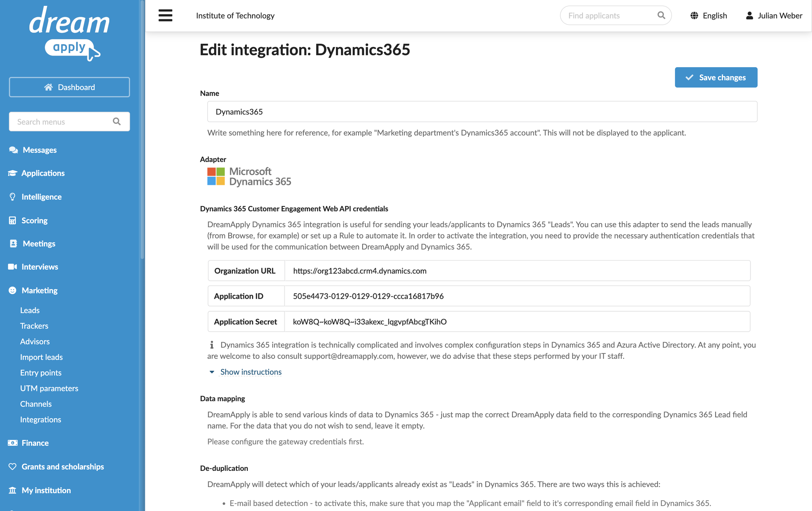This screenshot has height=511, width=812.
Task: Click the magnifier in Search menus
Action: coord(117,121)
